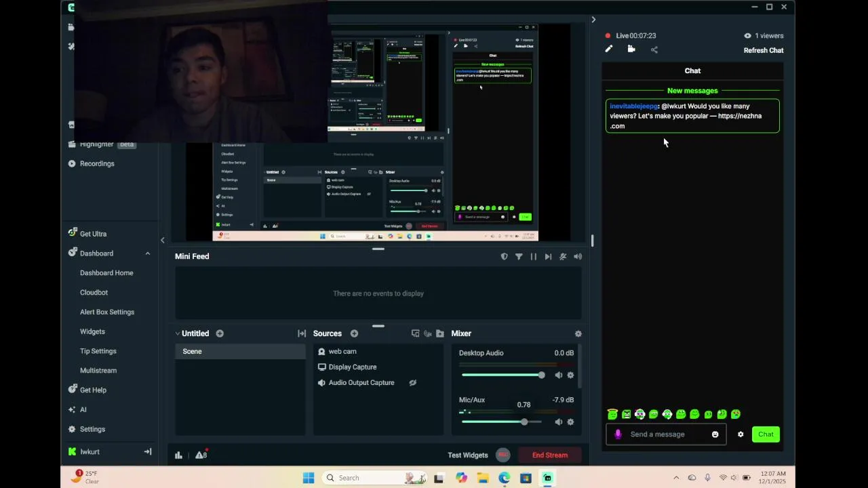Expand the Untitled scene collection dropdown

pos(178,333)
